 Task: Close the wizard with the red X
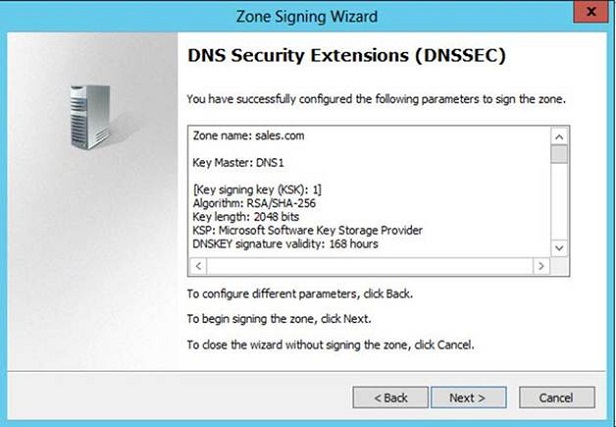pyautogui.click(x=591, y=11)
